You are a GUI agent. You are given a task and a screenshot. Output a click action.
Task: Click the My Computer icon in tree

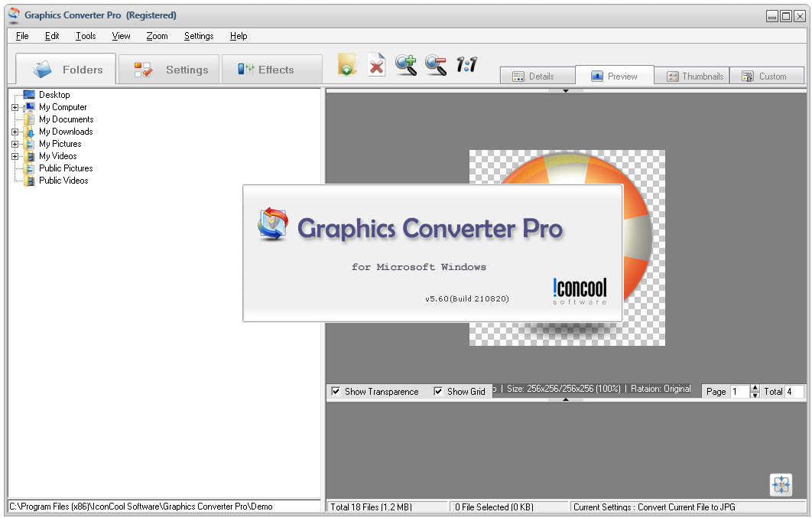29,107
